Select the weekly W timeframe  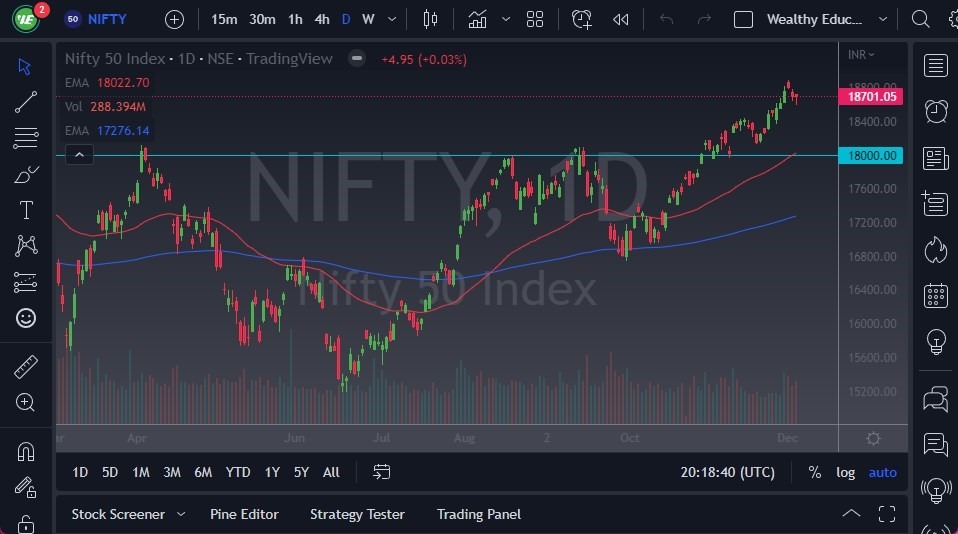tap(368, 20)
